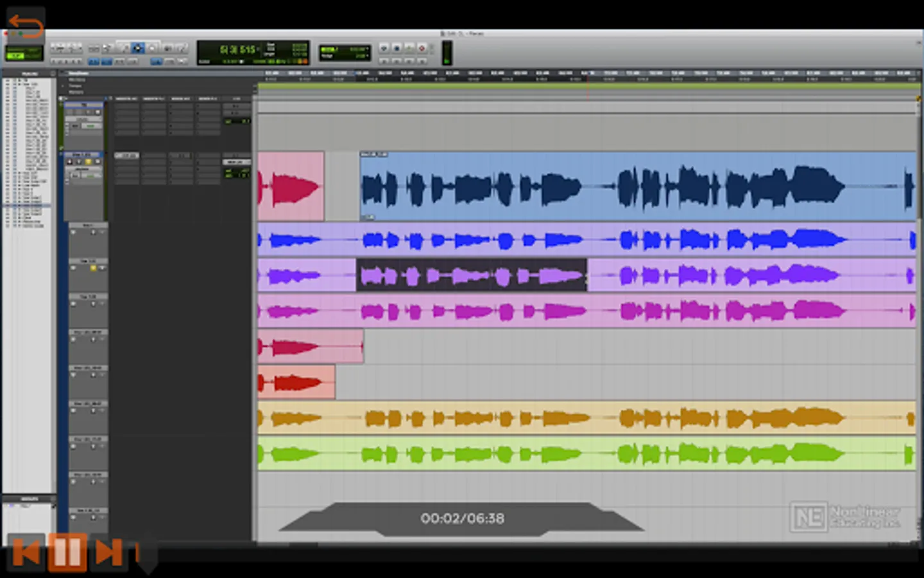Skip to the previous video
924x578 pixels.
(26, 552)
